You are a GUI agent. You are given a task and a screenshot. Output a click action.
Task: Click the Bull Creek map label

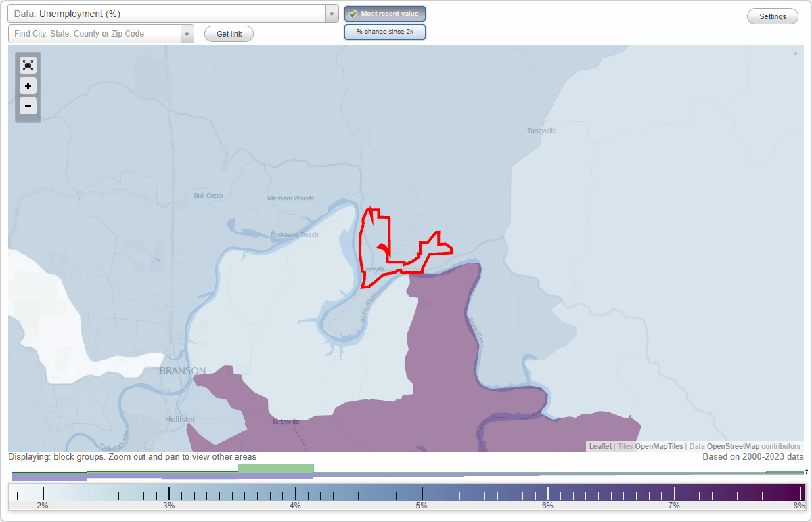pyautogui.click(x=208, y=196)
